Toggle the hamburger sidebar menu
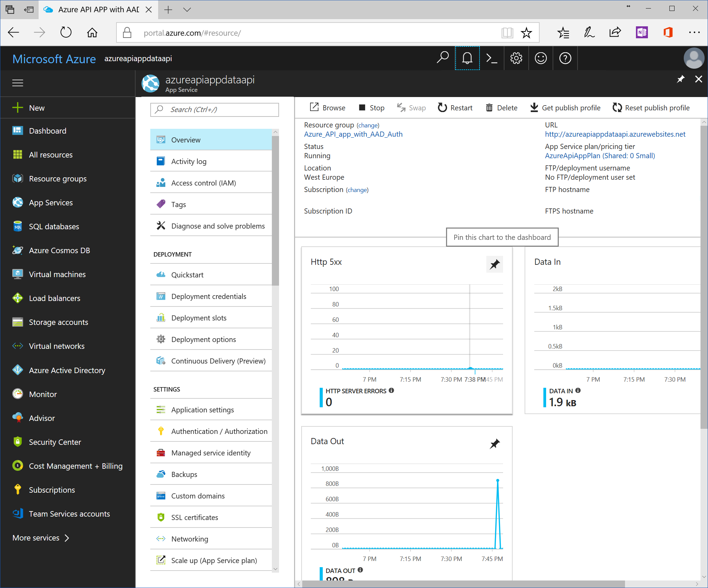Viewport: 708px width, 588px height. (x=18, y=83)
